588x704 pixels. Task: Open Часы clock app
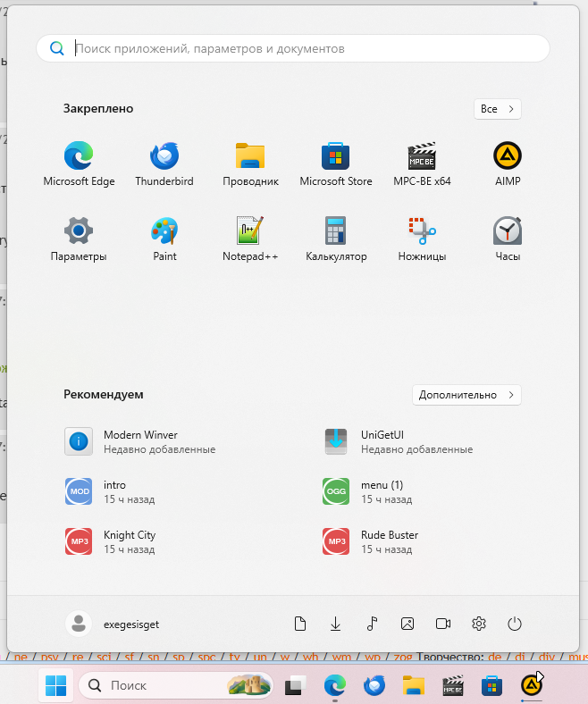click(x=508, y=239)
